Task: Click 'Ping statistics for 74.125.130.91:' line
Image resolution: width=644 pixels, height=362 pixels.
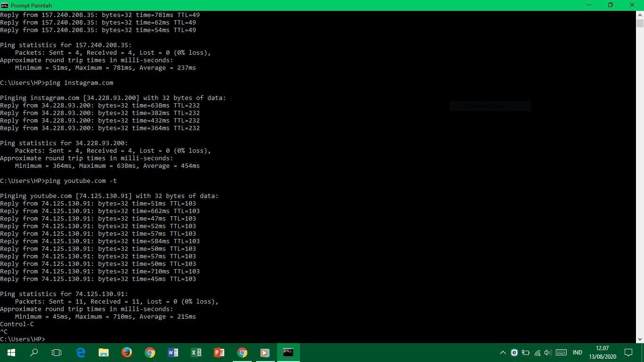Action: pos(64,294)
